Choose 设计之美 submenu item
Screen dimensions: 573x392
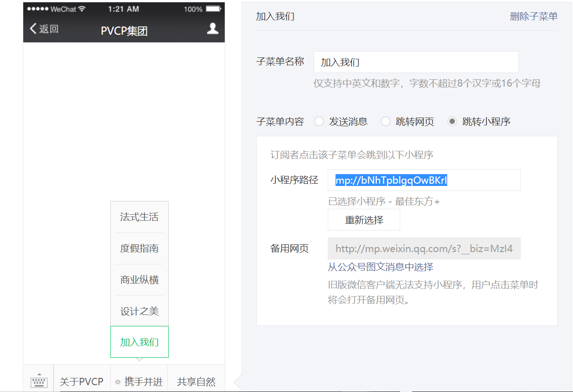(139, 311)
